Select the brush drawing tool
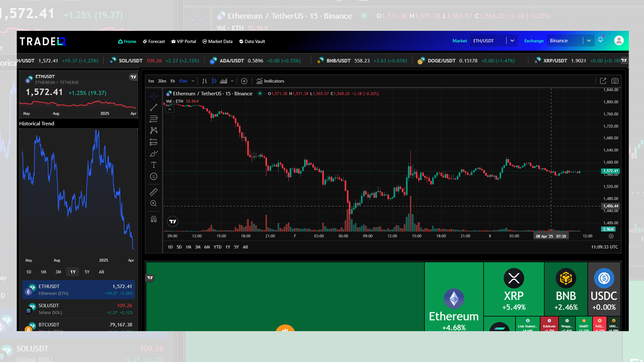Image resolution: width=644 pixels, height=362 pixels. click(154, 154)
